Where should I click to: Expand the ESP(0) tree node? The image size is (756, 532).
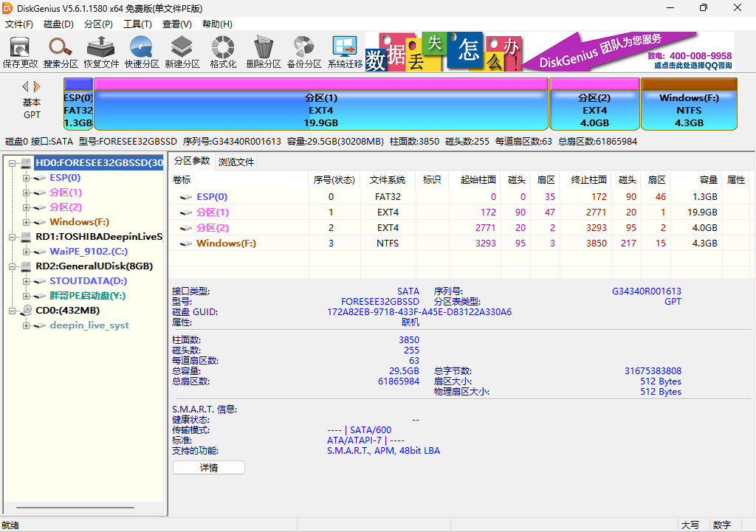tap(26, 178)
